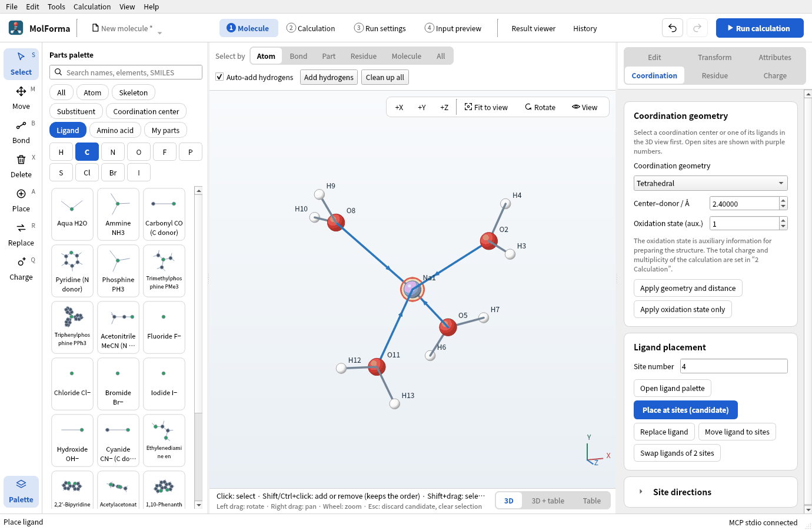Choose the Move tool
812x530 pixels.
pyautogui.click(x=21, y=98)
